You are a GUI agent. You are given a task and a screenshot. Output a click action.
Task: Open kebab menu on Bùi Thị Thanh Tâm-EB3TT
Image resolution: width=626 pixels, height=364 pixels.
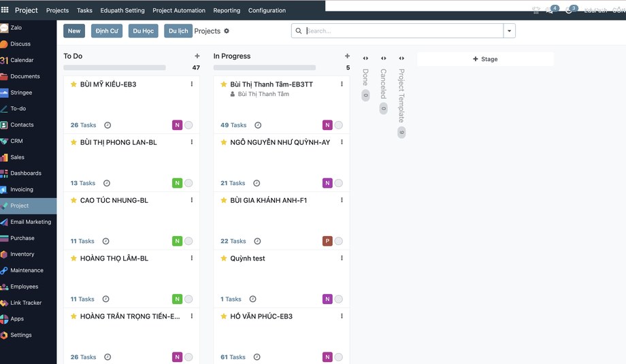coord(342,84)
